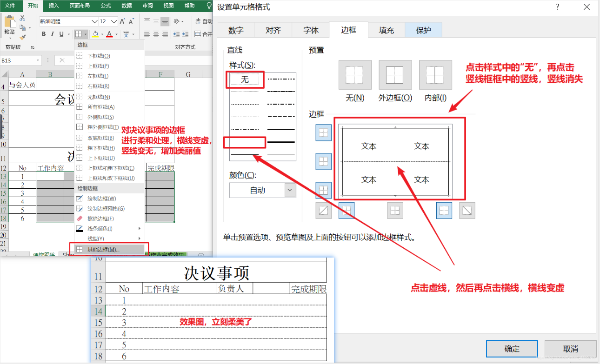Viewport: 600px width, 364px height.
Task: Click the lightbulb Tell Me icon
Action: pyautogui.click(x=209, y=6)
